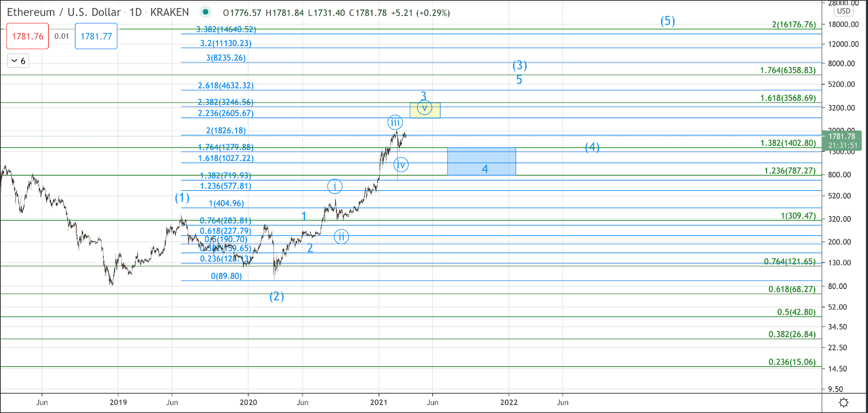868x413 pixels.
Task: Click the green Fibonacci label 0.5(42.80)
Action: [x=796, y=312]
